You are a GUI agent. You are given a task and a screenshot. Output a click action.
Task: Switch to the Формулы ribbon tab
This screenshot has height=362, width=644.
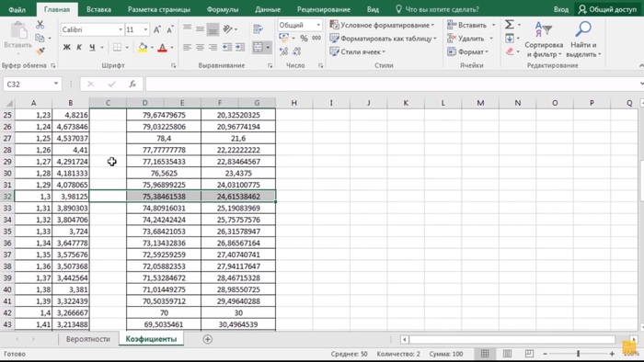(223, 9)
